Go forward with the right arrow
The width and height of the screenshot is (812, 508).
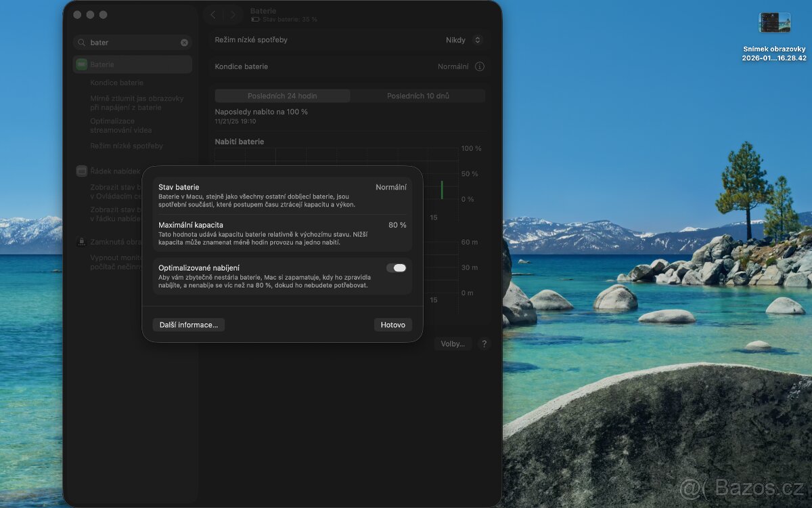(233, 15)
